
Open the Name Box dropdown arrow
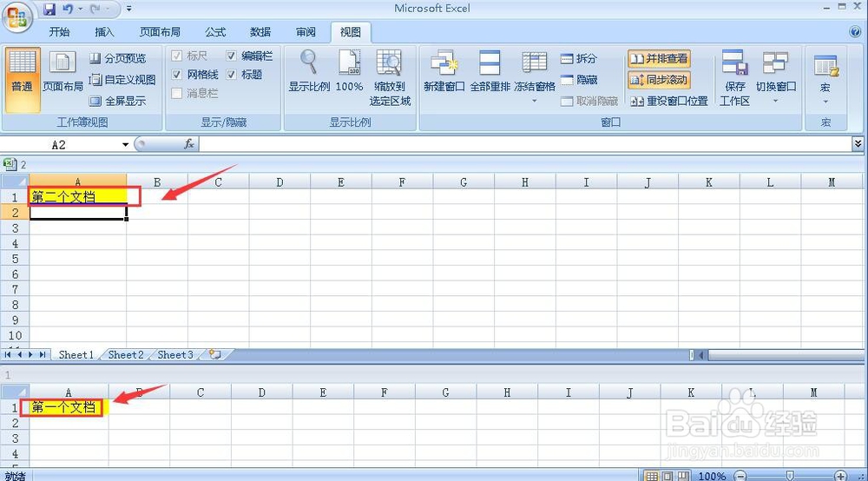(x=126, y=144)
